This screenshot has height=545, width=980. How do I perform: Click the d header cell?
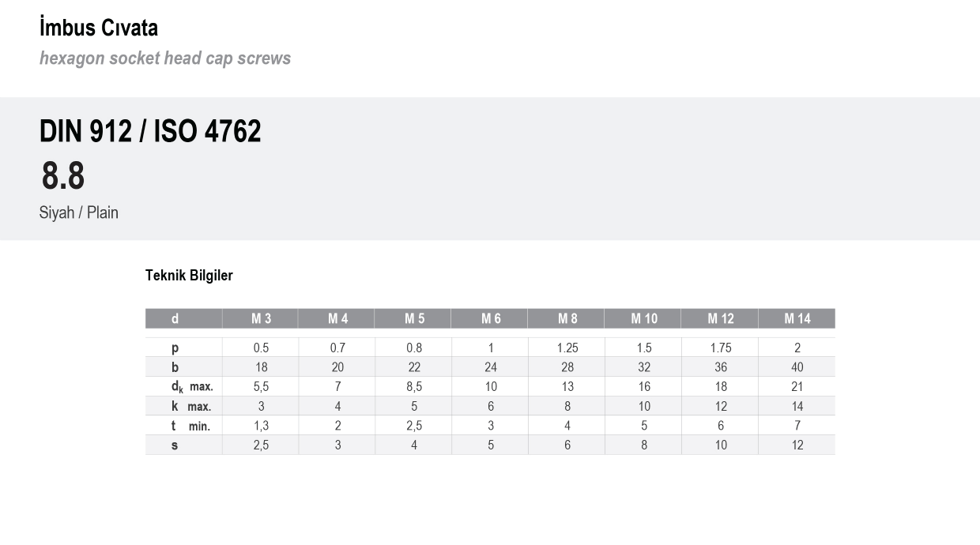point(175,318)
